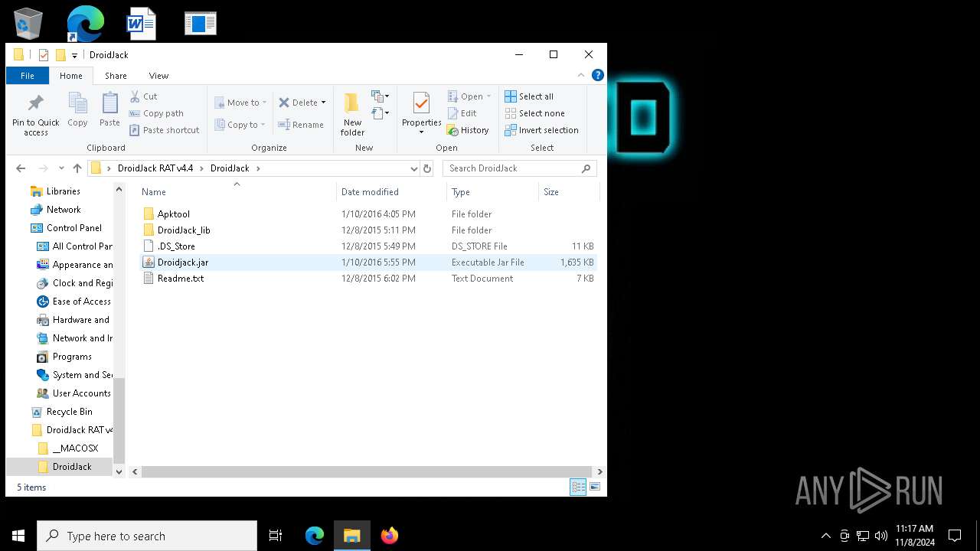This screenshot has height=551, width=980.
Task: Open Explorer Help icon
Action: coord(598,75)
